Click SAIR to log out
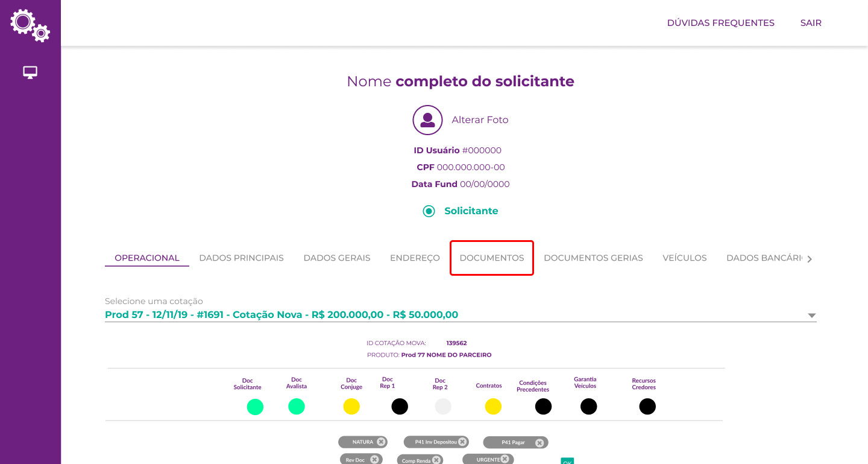The height and width of the screenshot is (464, 868). coord(811,23)
